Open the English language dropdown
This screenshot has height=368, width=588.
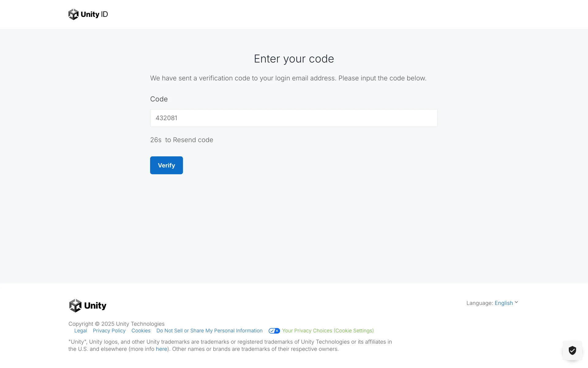(x=503, y=303)
